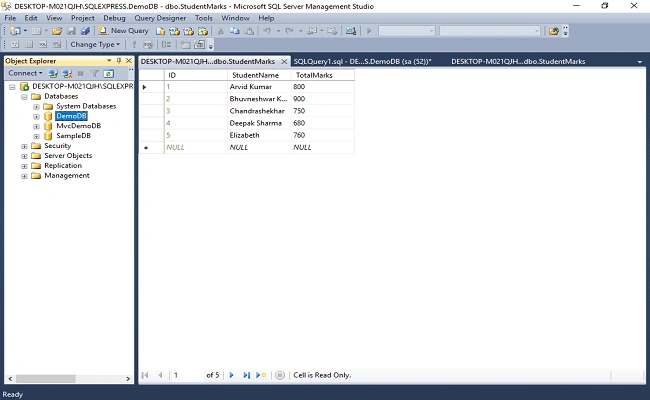This screenshot has height=400, width=650.
Task: Jump to last row in grid navigator
Action: [x=246, y=375]
